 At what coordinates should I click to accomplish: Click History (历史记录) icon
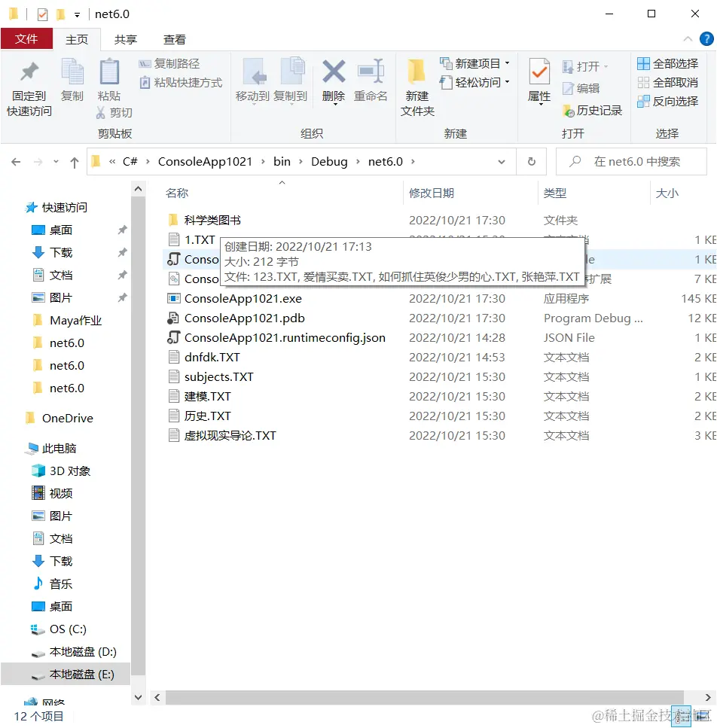[x=569, y=111]
